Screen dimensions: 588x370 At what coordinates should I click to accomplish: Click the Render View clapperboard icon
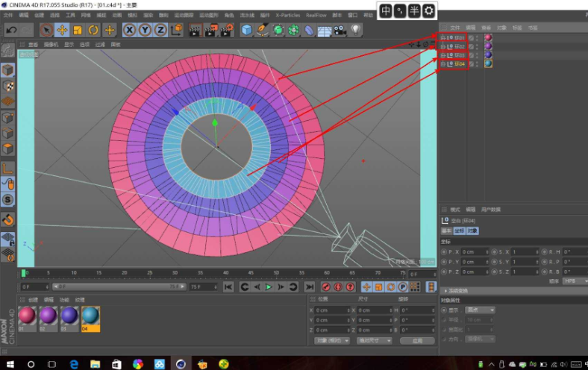click(x=195, y=30)
